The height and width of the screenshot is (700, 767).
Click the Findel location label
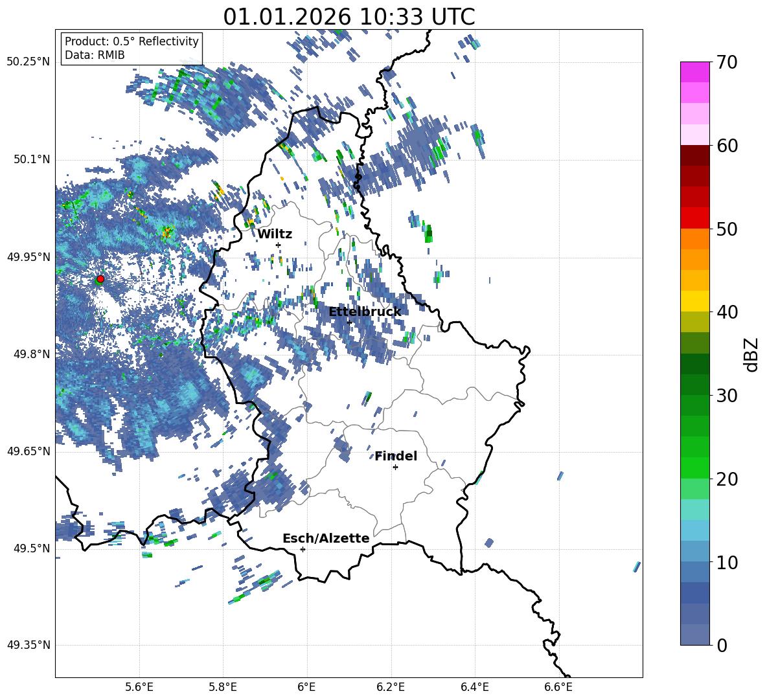tap(396, 456)
